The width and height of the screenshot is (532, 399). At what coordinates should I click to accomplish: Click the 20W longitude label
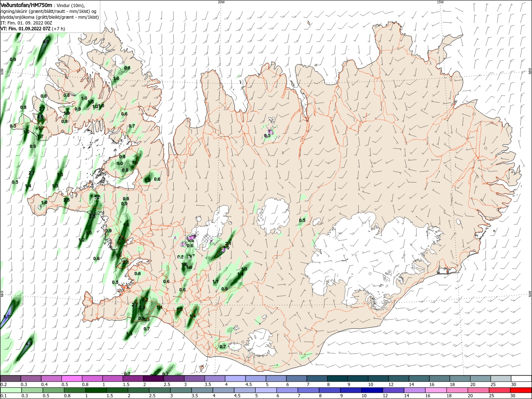click(x=221, y=2)
